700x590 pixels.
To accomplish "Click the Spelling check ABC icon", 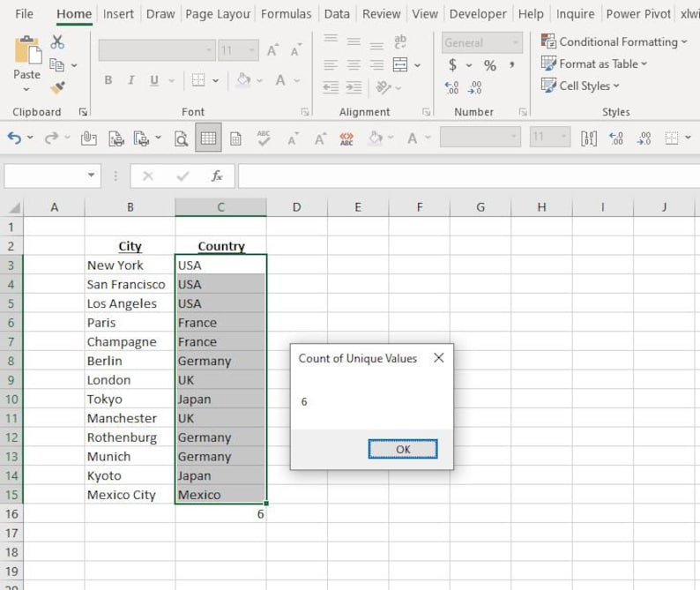I will tap(264, 138).
